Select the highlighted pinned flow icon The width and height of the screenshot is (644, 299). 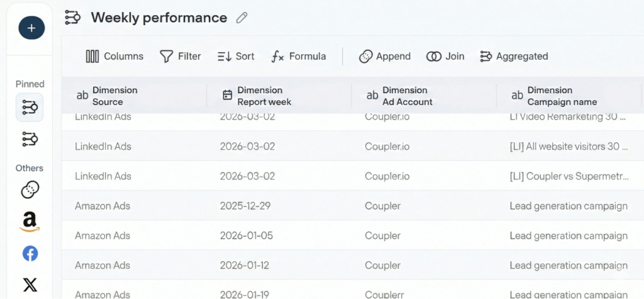30,108
